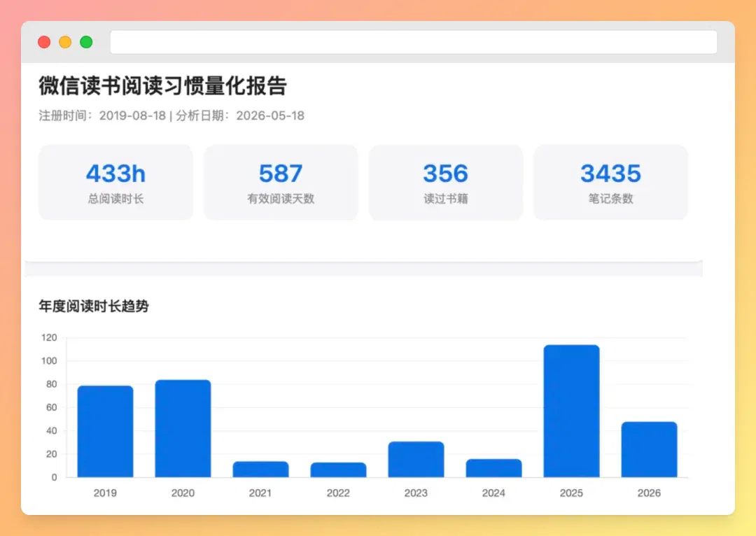Click the 2023 bar in the chart
Image resolution: width=756 pixels, height=536 pixels.
416,459
